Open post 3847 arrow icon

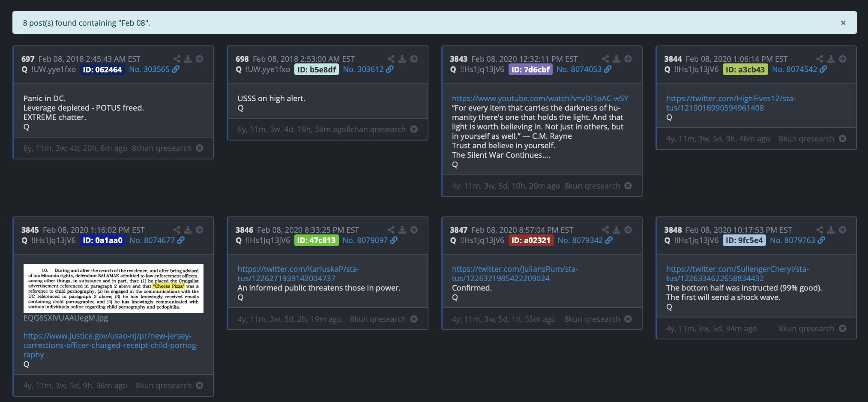pyautogui.click(x=628, y=230)
